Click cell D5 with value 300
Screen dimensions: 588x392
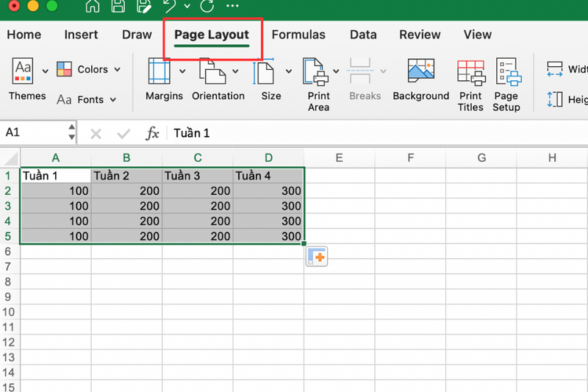268,236
